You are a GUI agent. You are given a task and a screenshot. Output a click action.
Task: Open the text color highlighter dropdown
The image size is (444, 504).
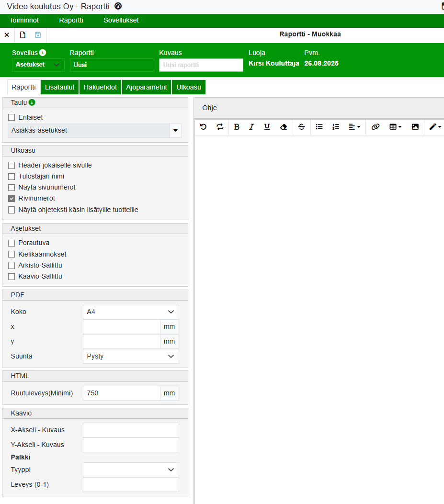click(x=435, y=127)
